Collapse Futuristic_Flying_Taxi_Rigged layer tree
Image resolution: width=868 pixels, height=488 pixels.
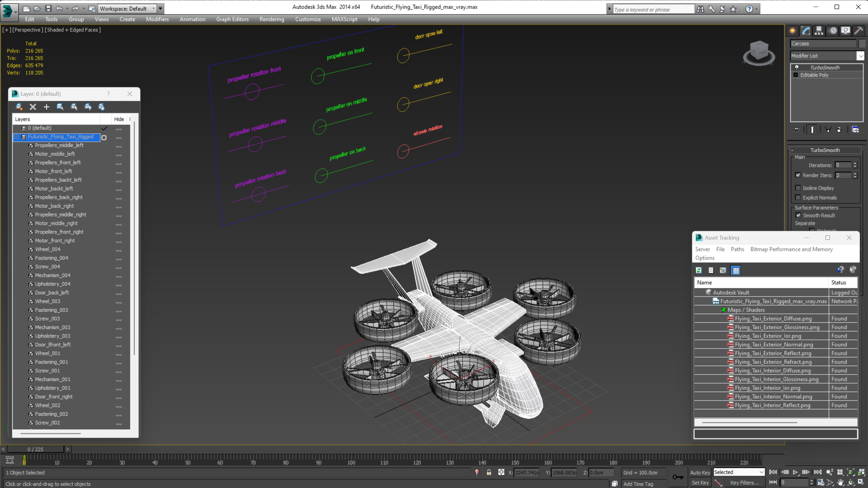pos(16,137)
